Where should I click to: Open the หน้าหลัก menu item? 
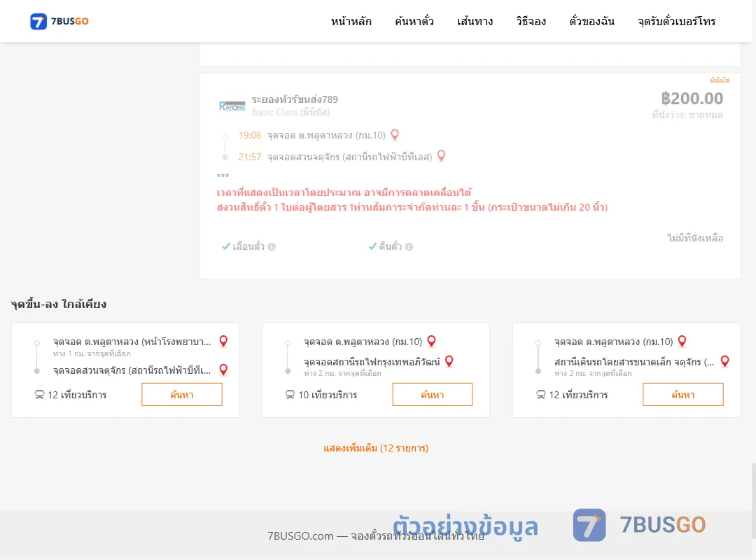pos(351,21)
